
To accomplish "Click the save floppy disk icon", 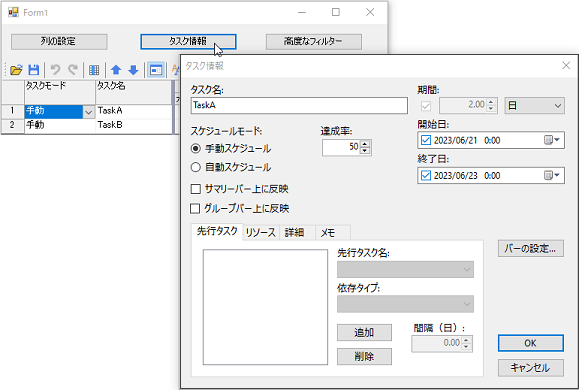I will click(x=34, y=70).
